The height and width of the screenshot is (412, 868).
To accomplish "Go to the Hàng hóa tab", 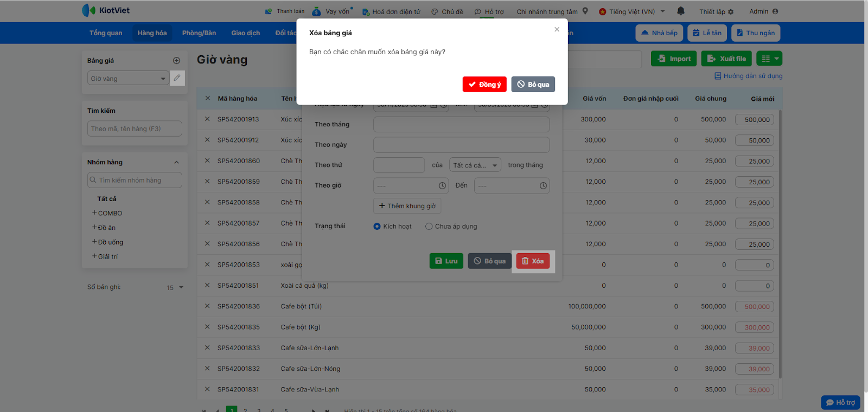I will [152, 33].
